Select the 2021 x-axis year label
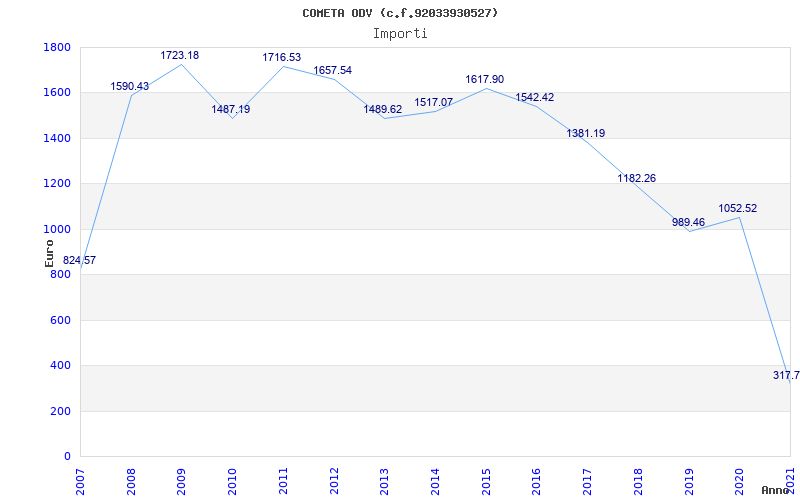Viewport: 800px width, 500px height. 790,478
